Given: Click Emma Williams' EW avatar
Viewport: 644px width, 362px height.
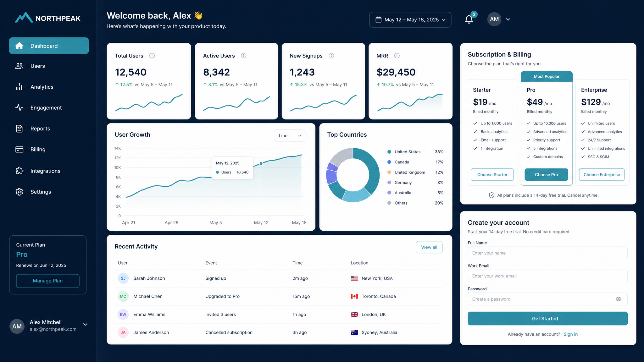Looking at the screenshot, I should coord(123,315).
